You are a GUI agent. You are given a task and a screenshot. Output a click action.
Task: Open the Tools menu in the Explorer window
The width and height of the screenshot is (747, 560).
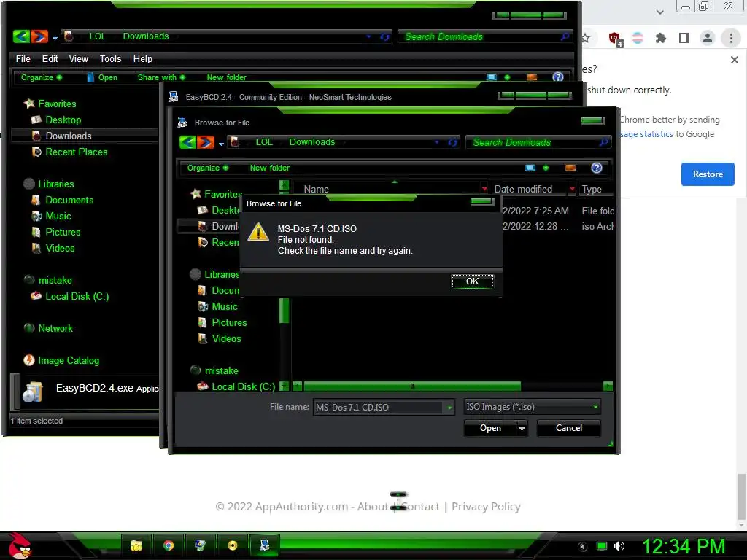pos(110,58)
